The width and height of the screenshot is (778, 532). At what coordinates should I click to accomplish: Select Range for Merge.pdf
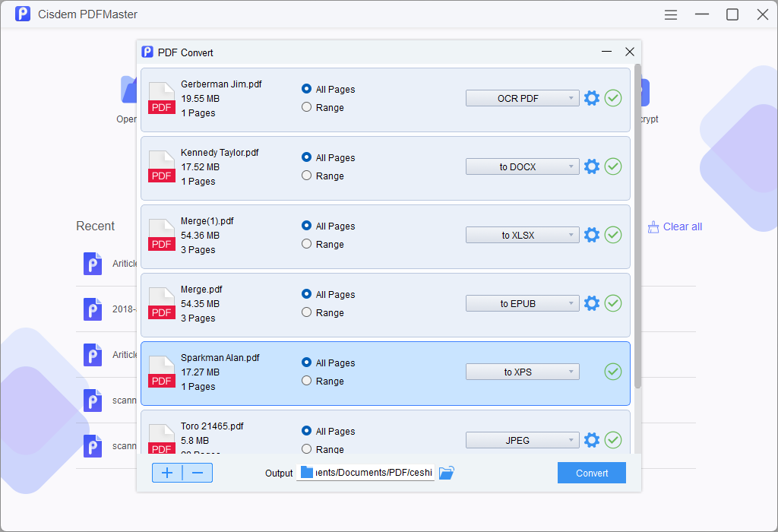click(x=306, y=312)
